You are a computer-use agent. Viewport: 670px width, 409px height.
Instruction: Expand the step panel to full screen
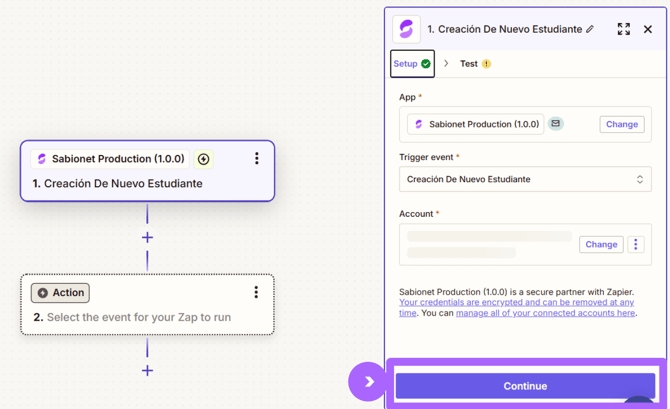[623, 29]
